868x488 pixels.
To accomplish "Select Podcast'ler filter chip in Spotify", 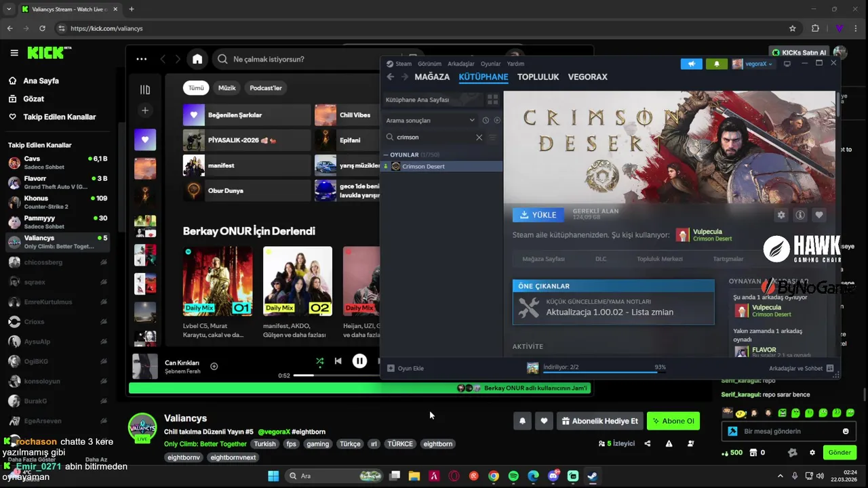I will tap(266, 88).
